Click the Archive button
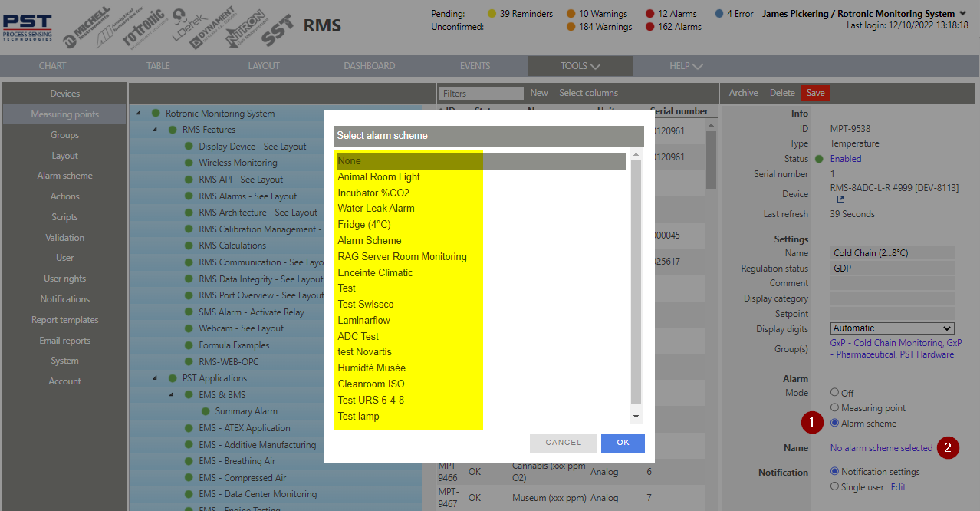This screenshot has width=980, height=511. click(x=743, y=93)
